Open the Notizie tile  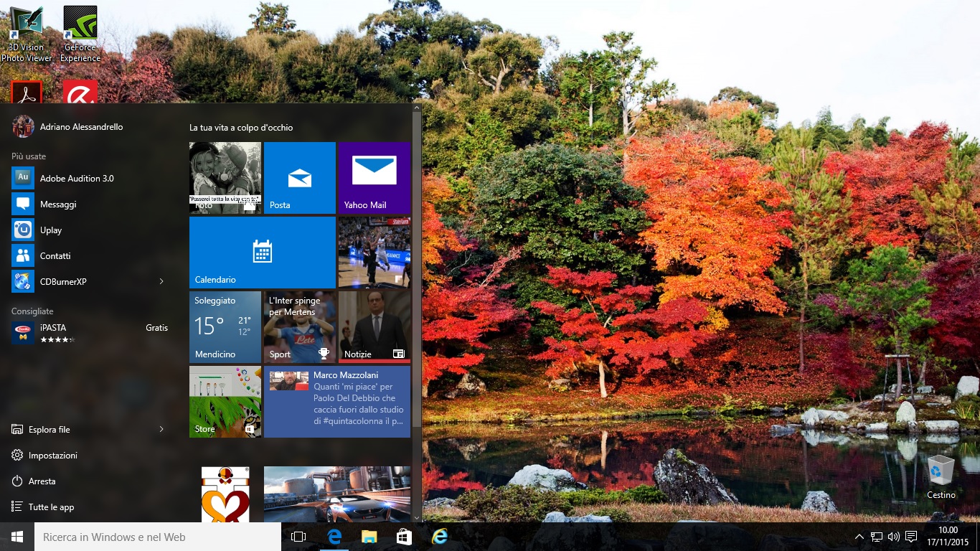pos(374,327)
